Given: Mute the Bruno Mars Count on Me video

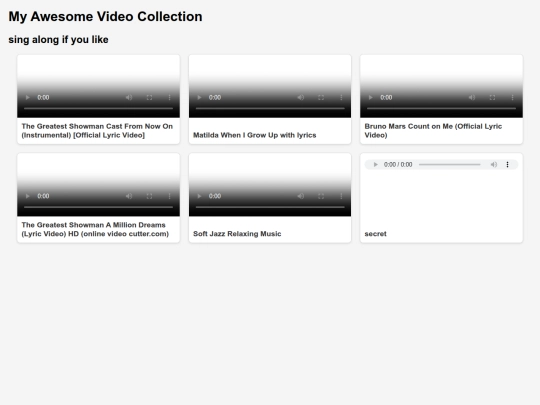Looking at the screenshot, I should click(472, 97).
